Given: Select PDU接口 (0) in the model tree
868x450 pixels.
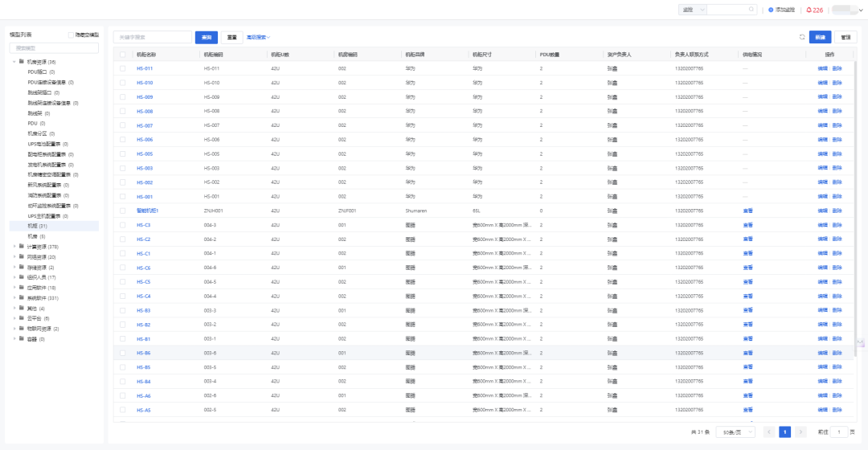Looking at the screenshot, I should coord(41,72).
